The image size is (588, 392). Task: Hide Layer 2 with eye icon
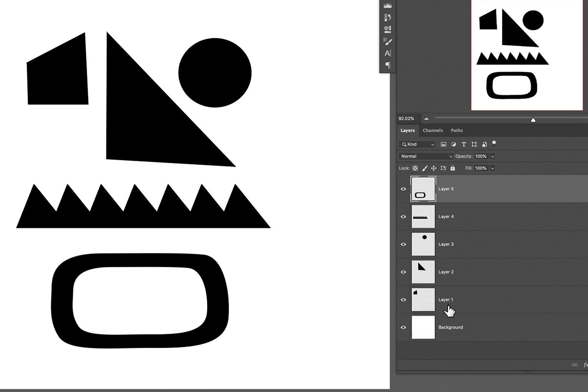click(x=404, y=272)
